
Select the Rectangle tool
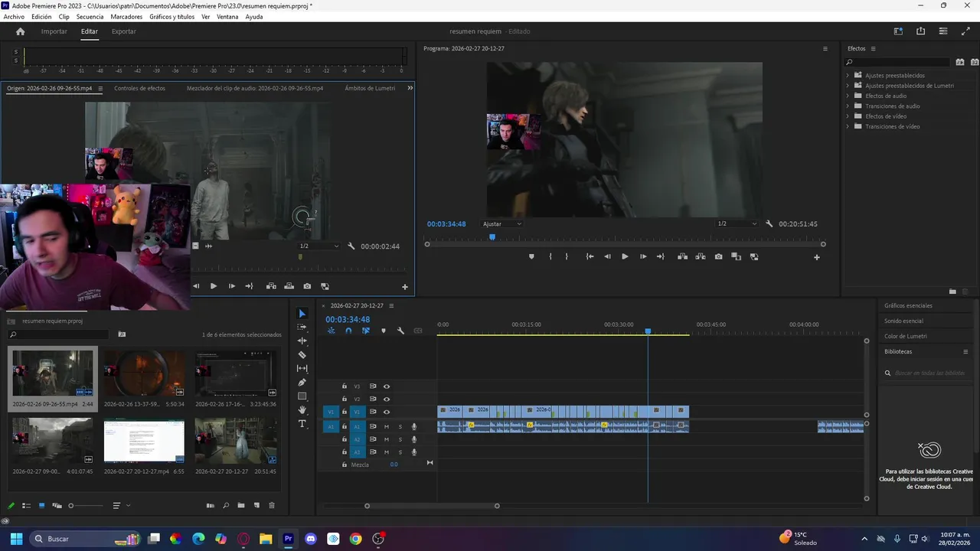click(302, 396)
